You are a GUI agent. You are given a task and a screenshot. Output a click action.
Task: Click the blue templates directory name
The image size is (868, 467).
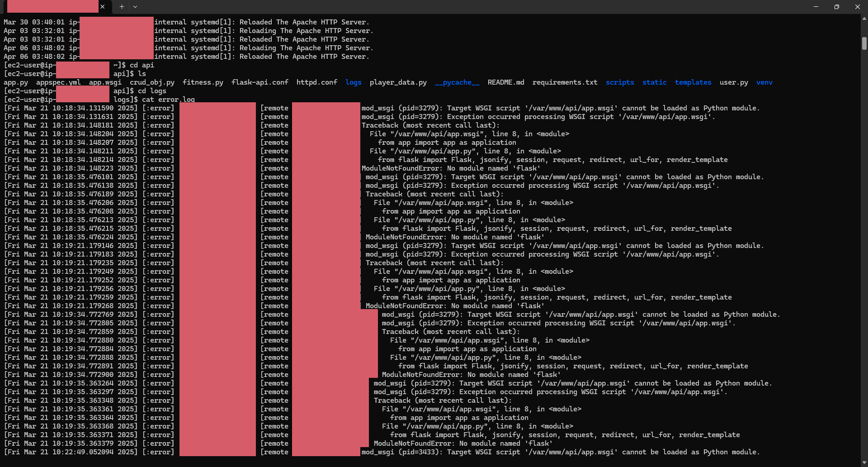[x=693, y=82]
